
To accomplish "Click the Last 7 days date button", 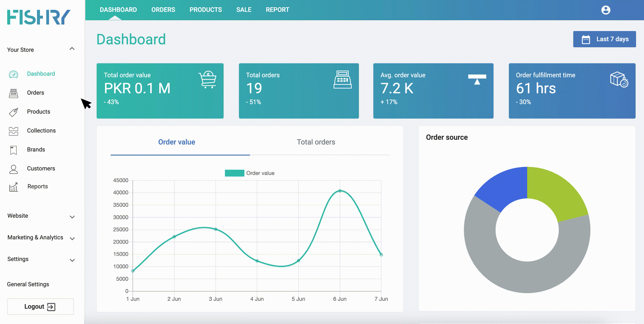I will tap(604, 39).
